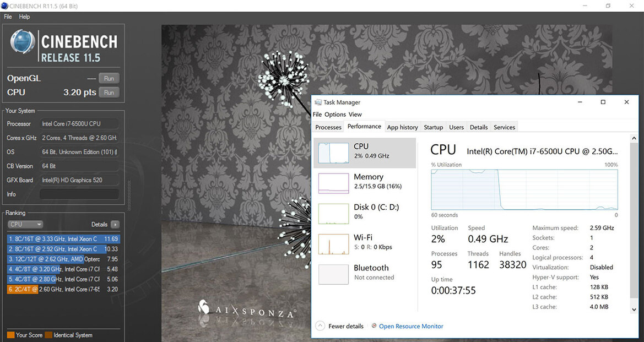Click the Cinebench title bar app icon
This screenshot has width=644, height=342.
coord(4,6)
